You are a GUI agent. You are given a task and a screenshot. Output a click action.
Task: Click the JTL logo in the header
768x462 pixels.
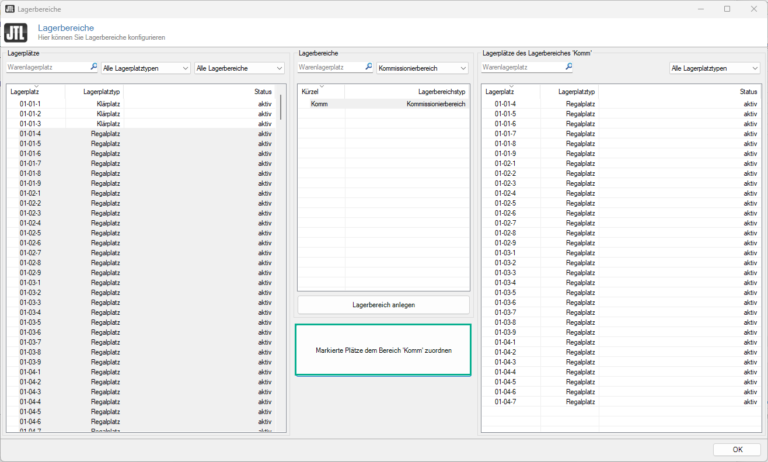[x=17, y=31]
